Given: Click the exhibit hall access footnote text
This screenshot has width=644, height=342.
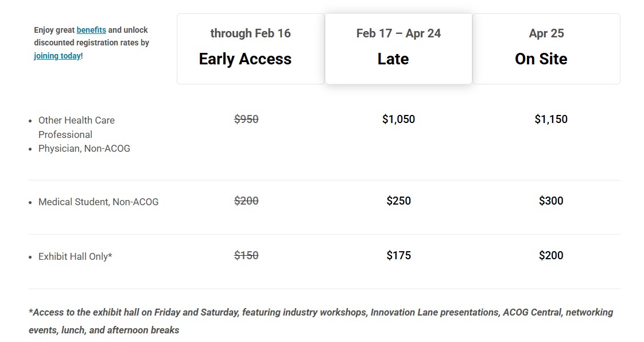Looking at the screenshot, I should pyautogui.click(x=321, y=321).
